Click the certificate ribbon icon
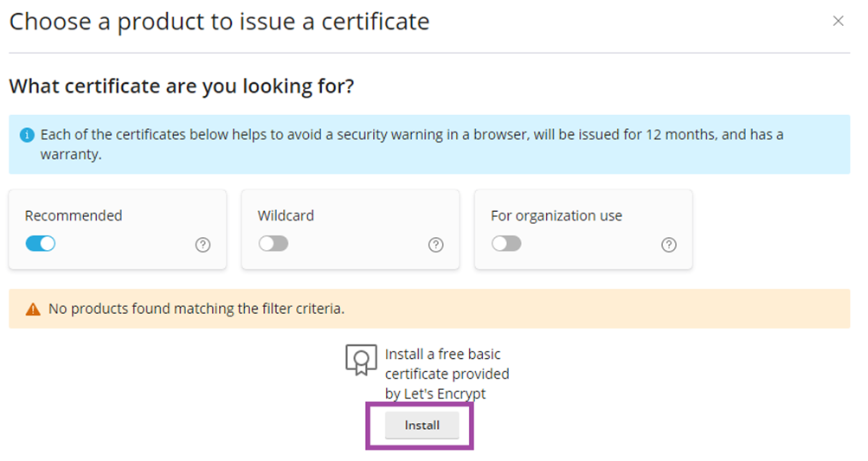 361,361
